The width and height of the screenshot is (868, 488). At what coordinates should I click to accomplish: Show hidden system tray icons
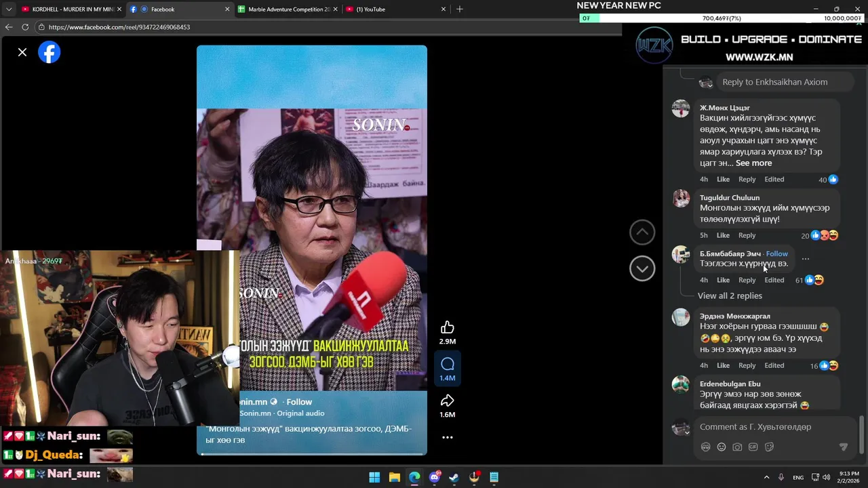click(x=767, y=477)
